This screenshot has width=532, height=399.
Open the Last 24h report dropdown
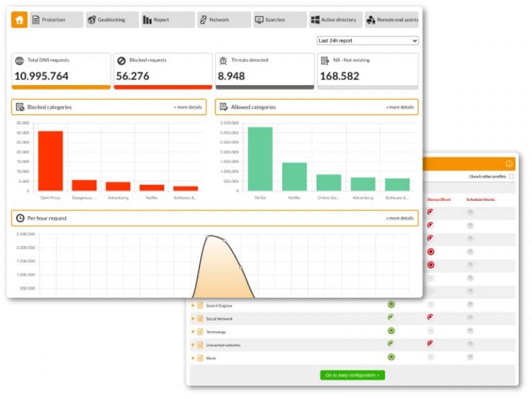point(367,41)
